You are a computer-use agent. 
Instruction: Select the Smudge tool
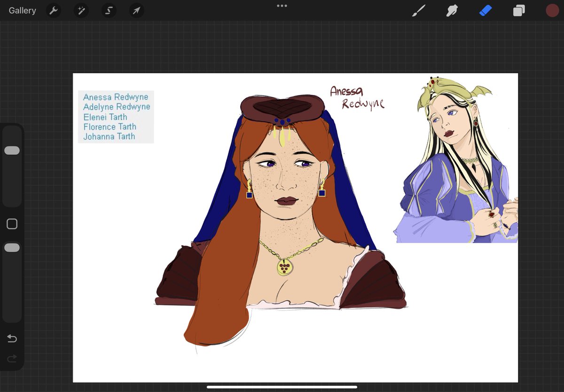point(452,10)
